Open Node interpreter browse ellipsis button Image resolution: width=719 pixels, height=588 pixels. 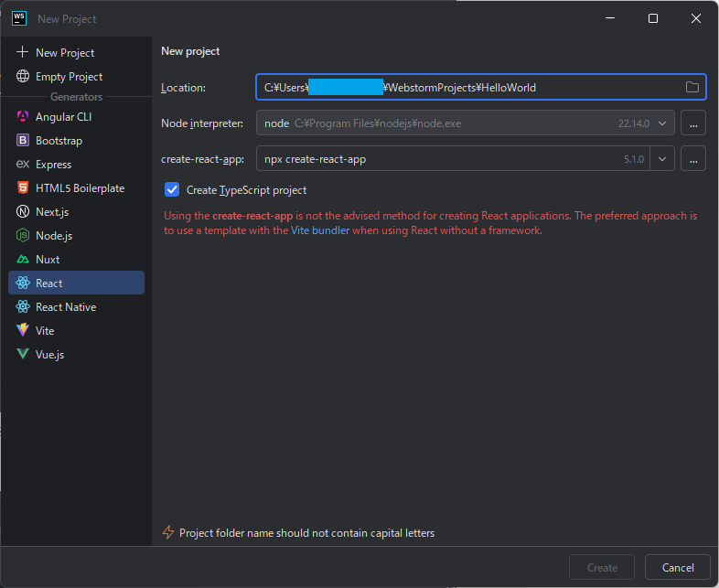coord(693,123)
